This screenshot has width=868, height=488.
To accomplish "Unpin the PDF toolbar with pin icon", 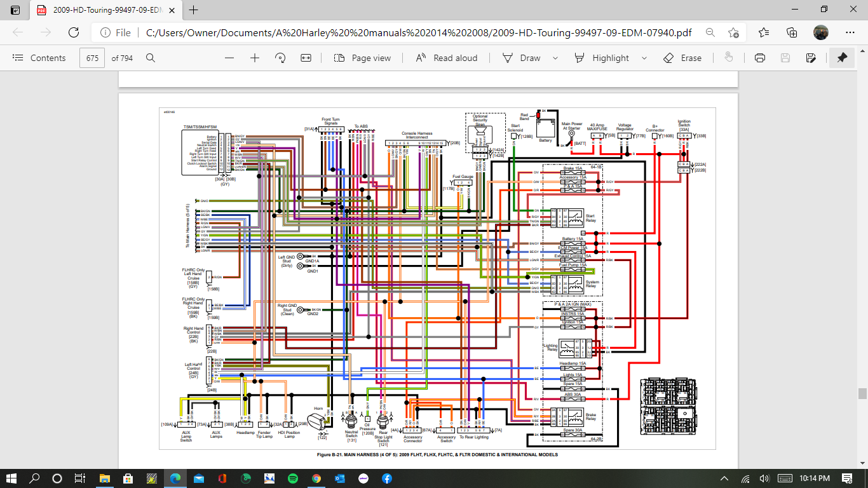I will pyautogui.click(x=842, y=58).
